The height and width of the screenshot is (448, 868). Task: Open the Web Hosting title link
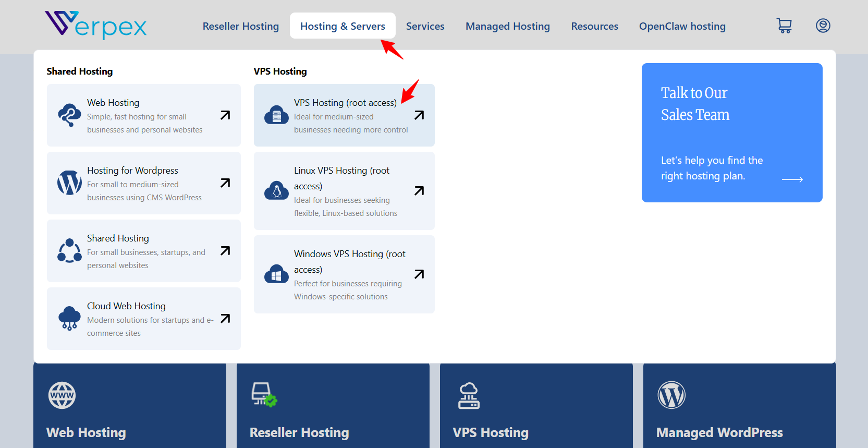coord(113,103)
